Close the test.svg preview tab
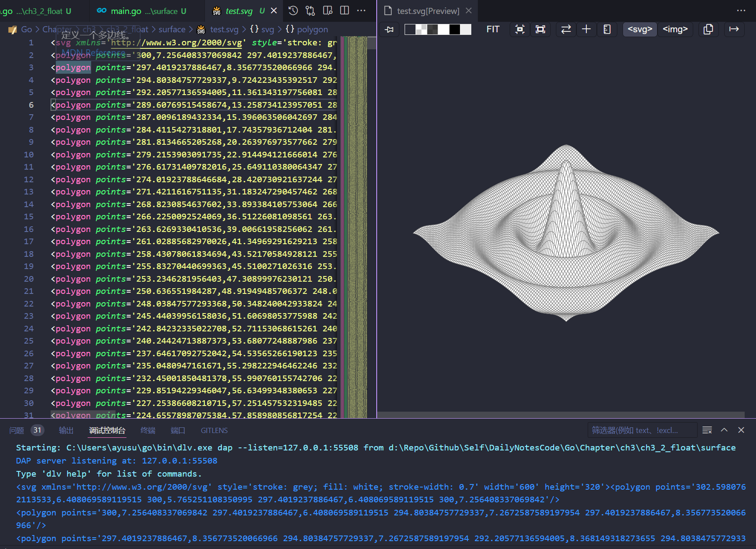756x549 pixels. pyautogui.click(x=469, y=11)
